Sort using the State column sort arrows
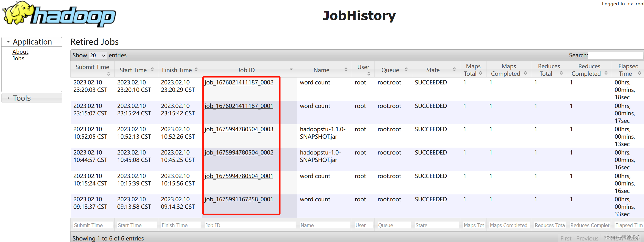The width and height of the screenshot is (644, 242). pos(454,69)
